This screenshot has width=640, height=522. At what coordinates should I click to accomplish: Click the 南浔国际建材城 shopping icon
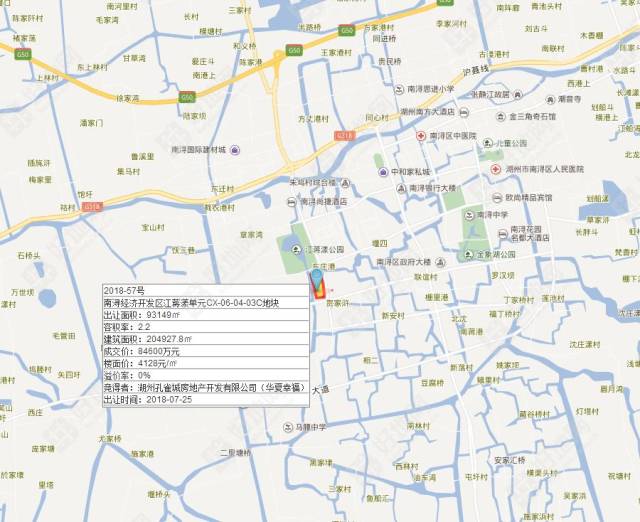(x=235, y=150)
